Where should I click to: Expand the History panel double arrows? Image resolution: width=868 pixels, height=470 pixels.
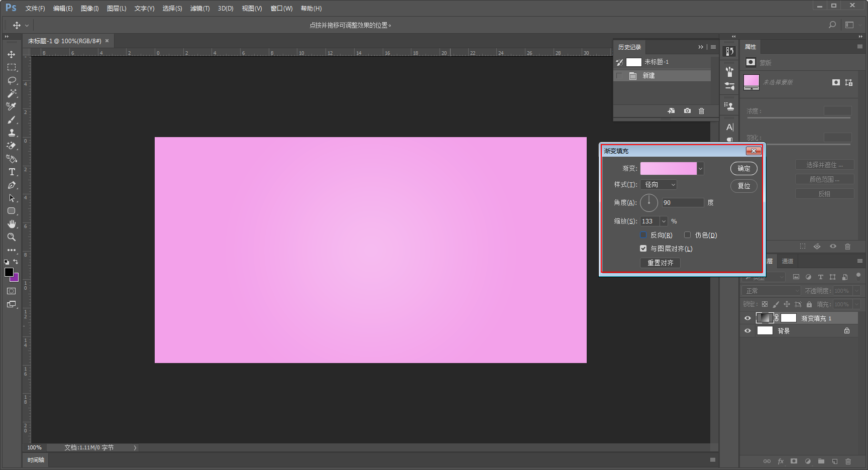click(x=701, y=47)
